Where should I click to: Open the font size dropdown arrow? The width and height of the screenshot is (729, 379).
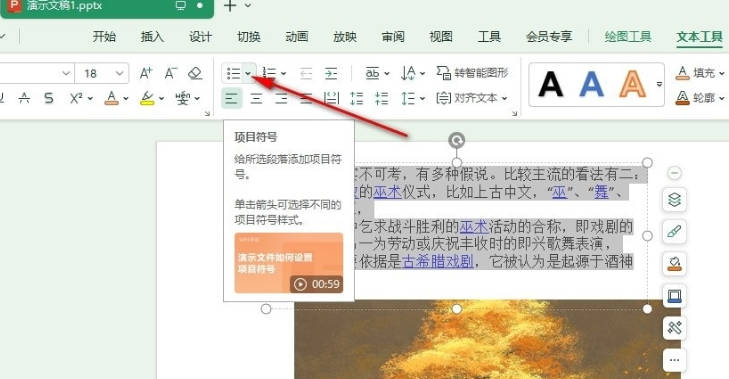point(119,73)
